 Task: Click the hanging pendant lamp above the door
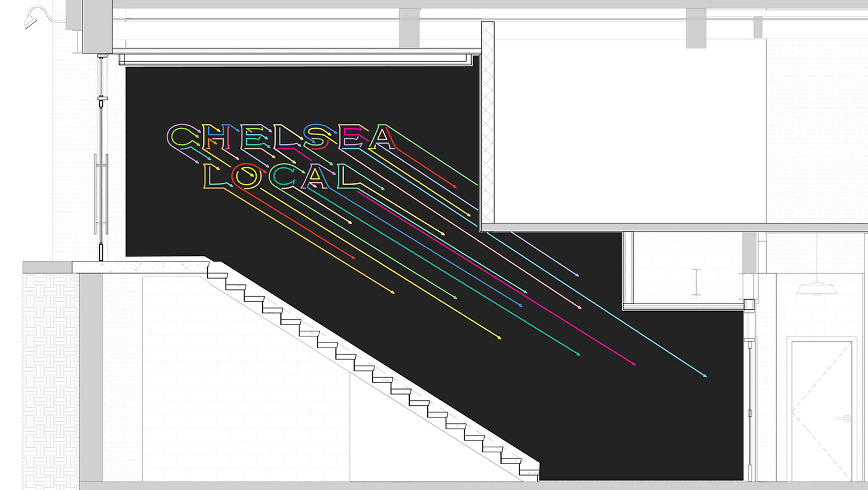816,287
